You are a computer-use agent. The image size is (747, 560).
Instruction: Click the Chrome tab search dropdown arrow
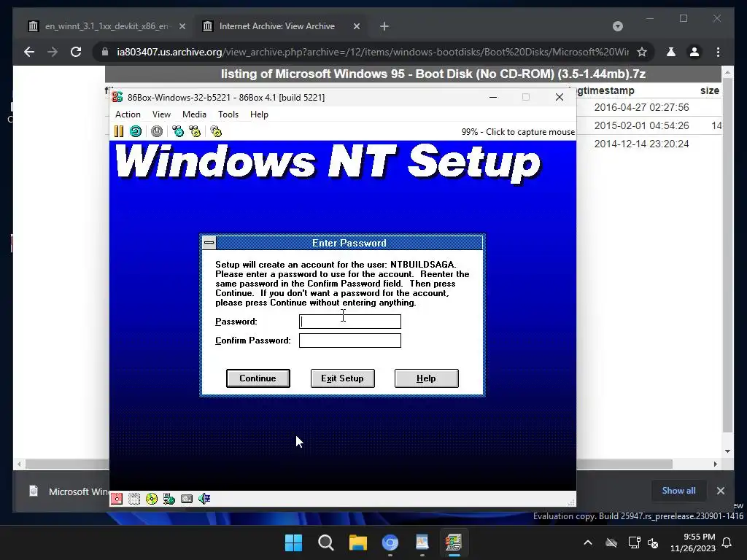(x=617, y=26)
